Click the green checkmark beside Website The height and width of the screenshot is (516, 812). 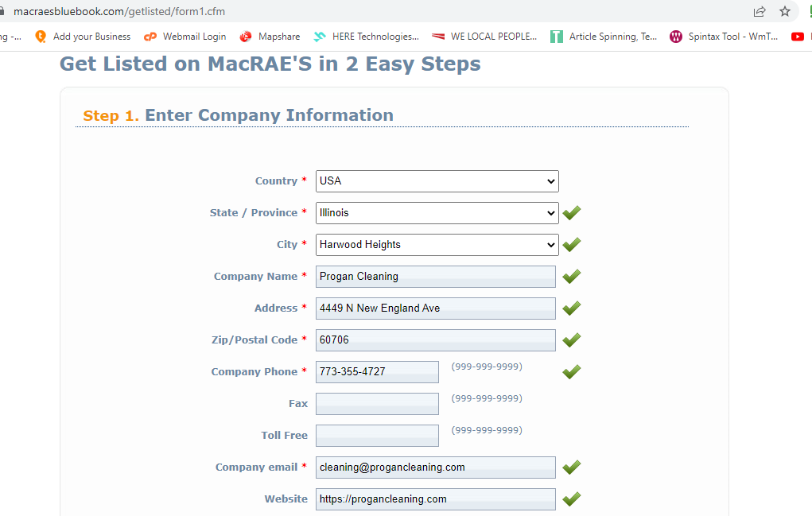572,499
